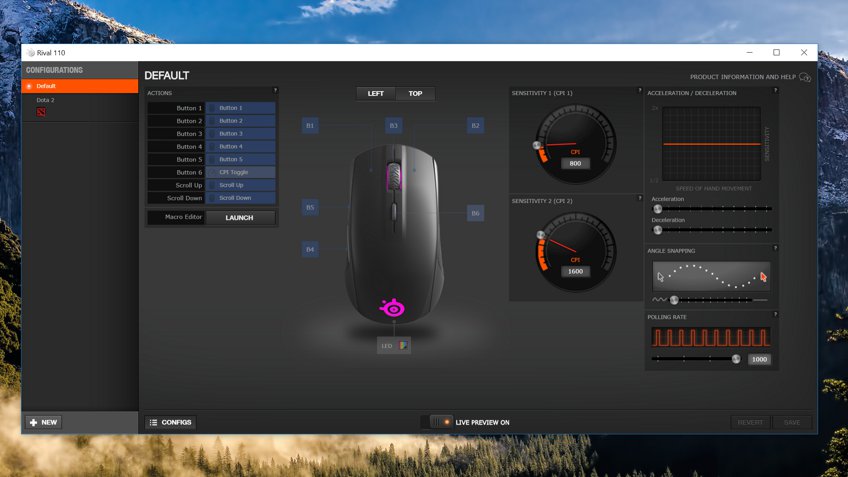The height and width of the screenshot is (477, 848).
Task: Open Button 5 action assignment
Action: [241, 160]
